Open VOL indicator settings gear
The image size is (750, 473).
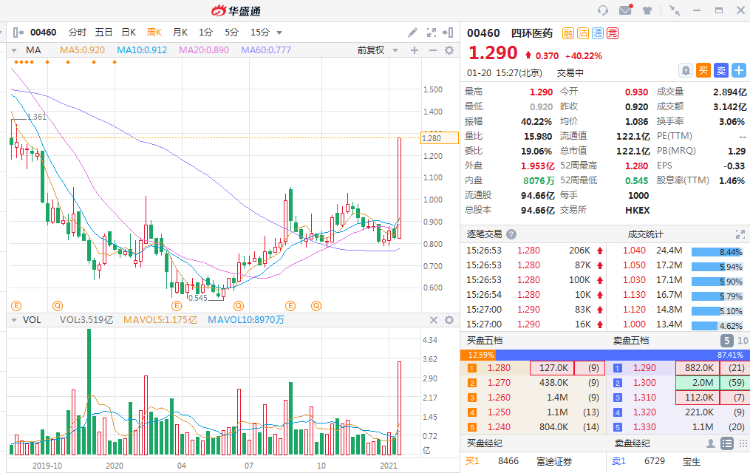coord(449,320)
